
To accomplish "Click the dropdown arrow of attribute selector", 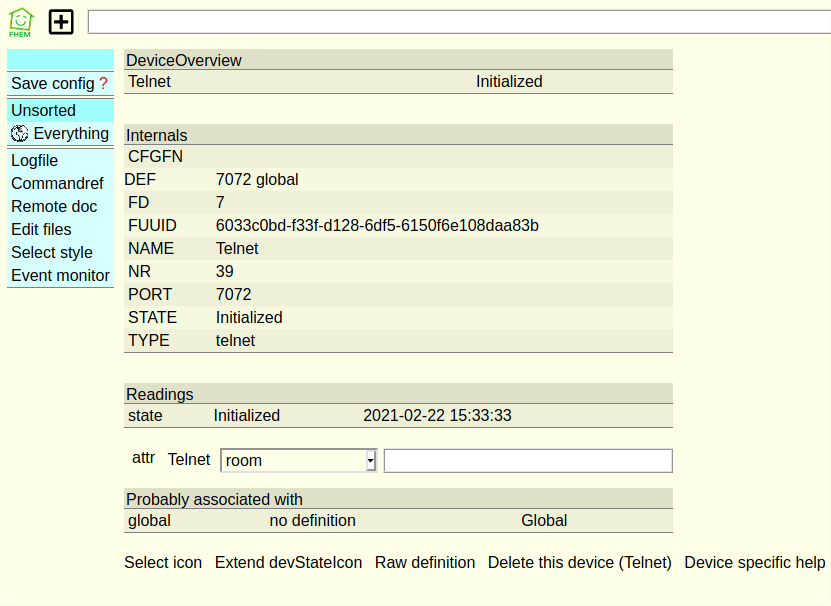I will tap(371, 460).
